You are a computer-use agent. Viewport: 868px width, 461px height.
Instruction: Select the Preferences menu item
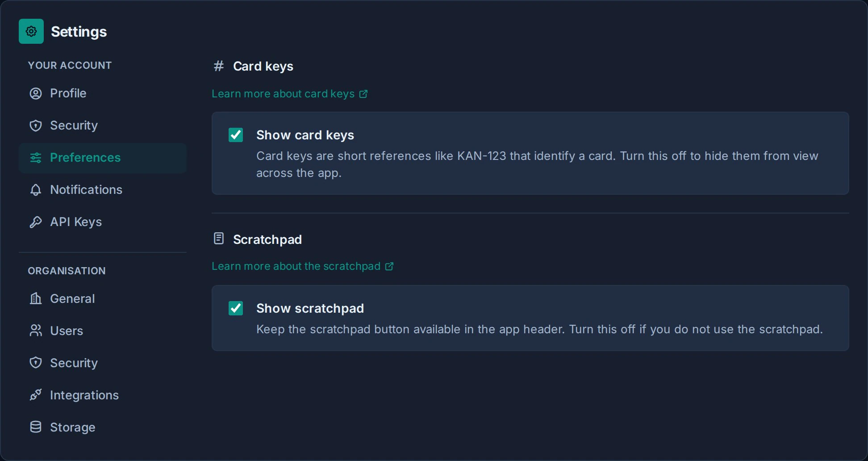point(103,158)
